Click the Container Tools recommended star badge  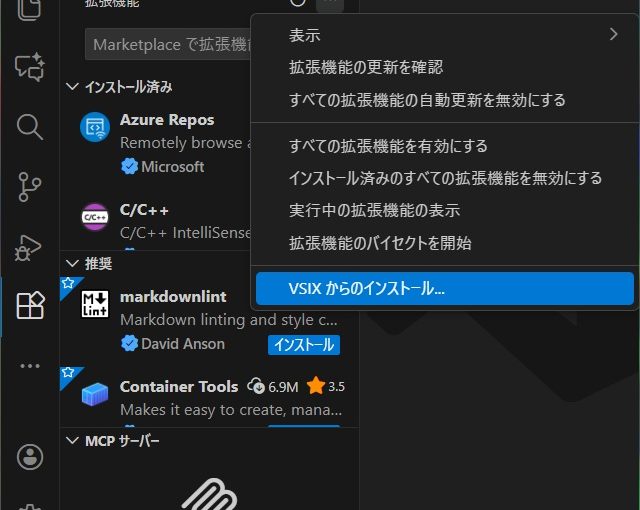click(68, 373)
